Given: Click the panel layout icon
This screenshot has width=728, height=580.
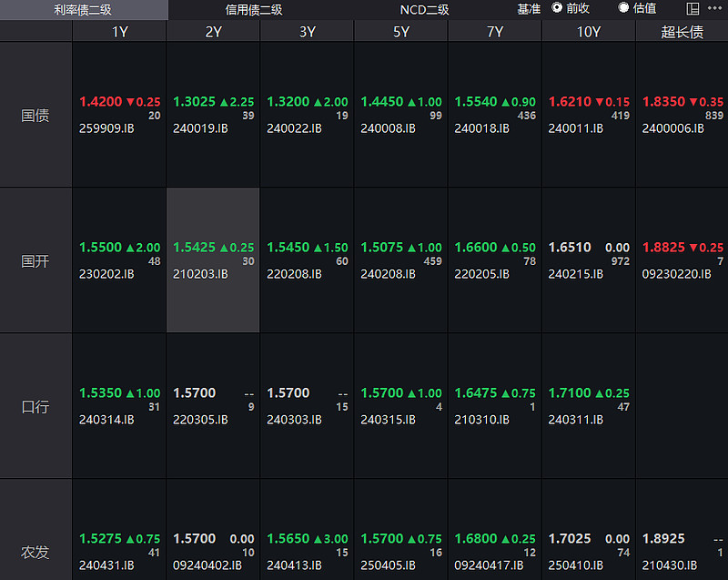Looking at the screenshot, I should pos(693,9).
